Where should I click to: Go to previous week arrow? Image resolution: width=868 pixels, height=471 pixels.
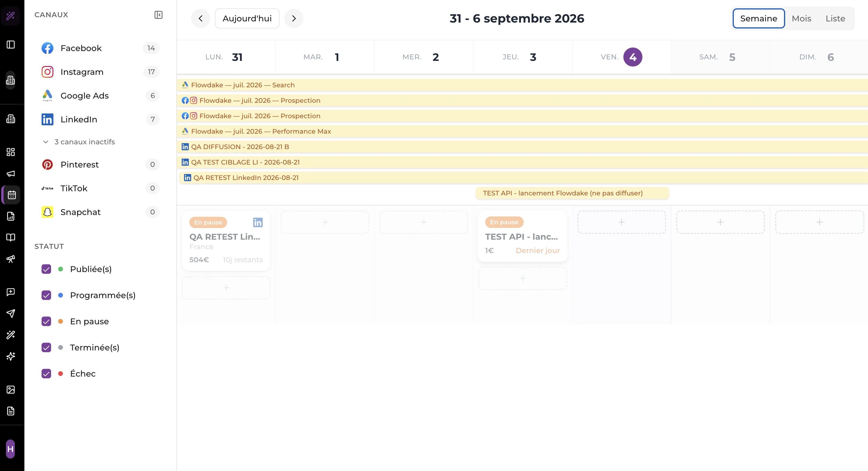pos(200,18)
